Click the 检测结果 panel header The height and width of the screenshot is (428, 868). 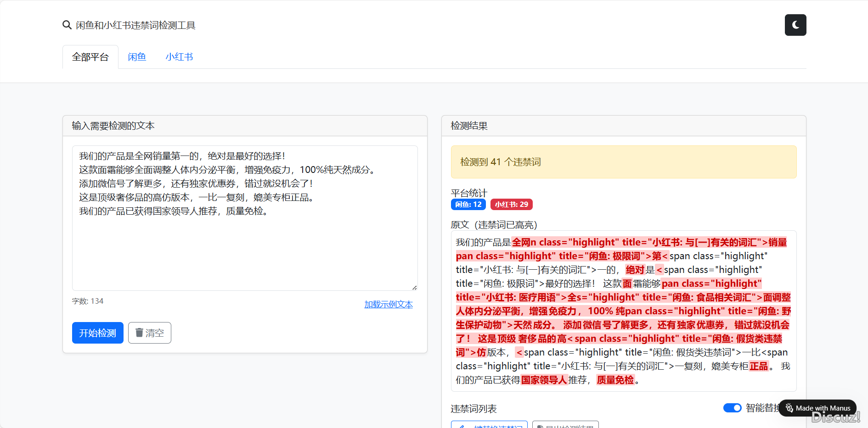[624, 126]
